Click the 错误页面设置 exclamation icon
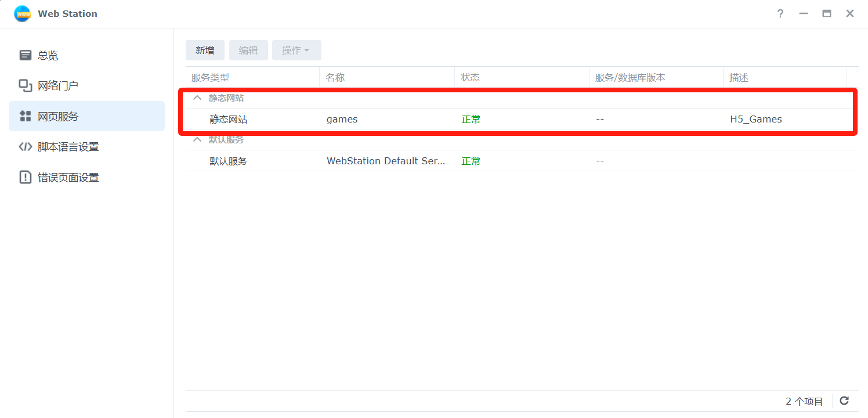The image size is (868, 418). pyautogui.click(x=26, y=177)
